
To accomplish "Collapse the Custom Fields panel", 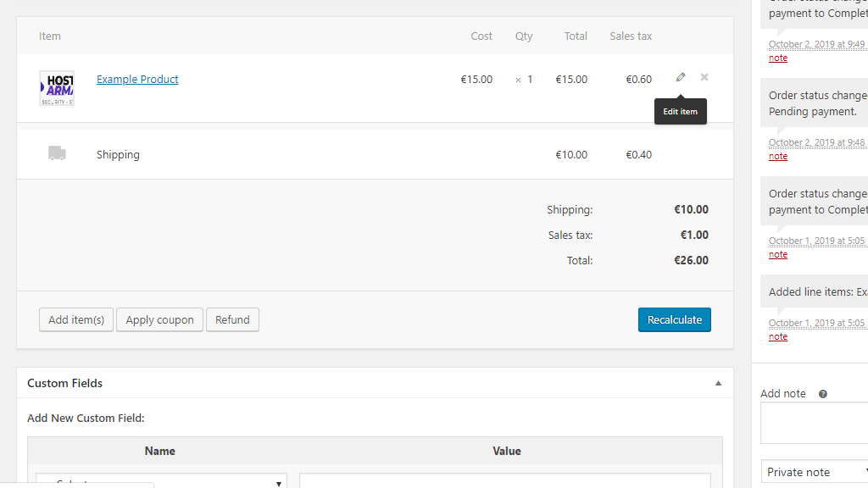I will pyautogui.click(x=718, y=383).
